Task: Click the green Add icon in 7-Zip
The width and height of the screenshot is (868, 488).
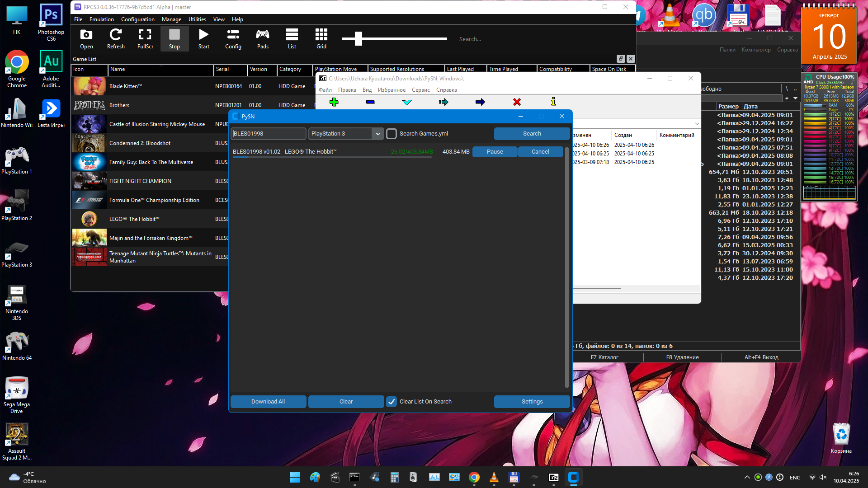Action: pyautogui.click(x=334, y=102)
